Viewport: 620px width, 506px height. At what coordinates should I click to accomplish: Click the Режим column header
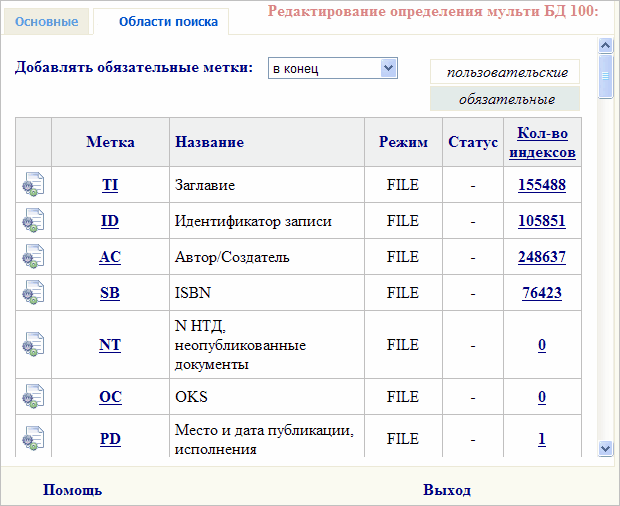(x=403, y=142)
